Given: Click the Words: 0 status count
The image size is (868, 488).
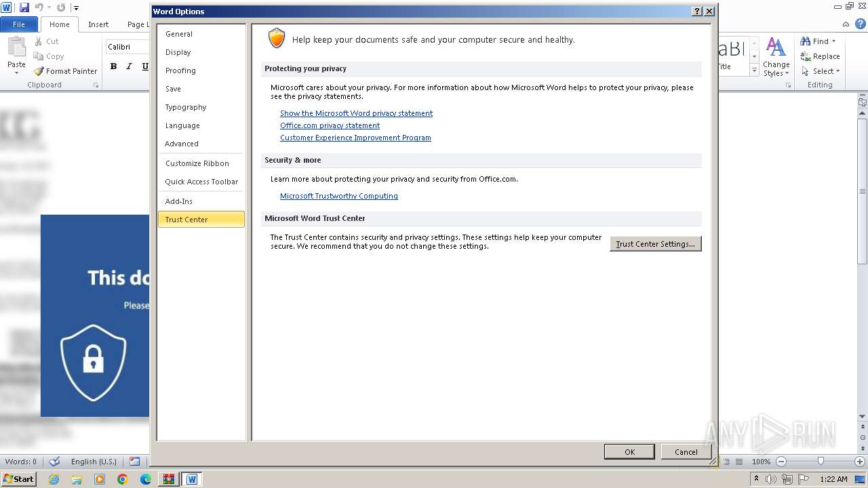Looking at the screenshot, I should click(21, 462).
